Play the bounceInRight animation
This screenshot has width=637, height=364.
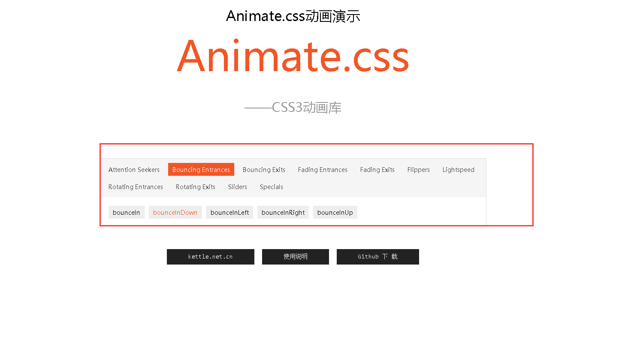pos(283,213)
